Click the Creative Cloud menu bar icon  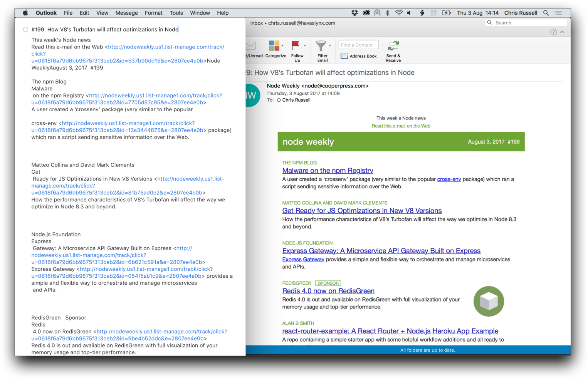point(366,13)
